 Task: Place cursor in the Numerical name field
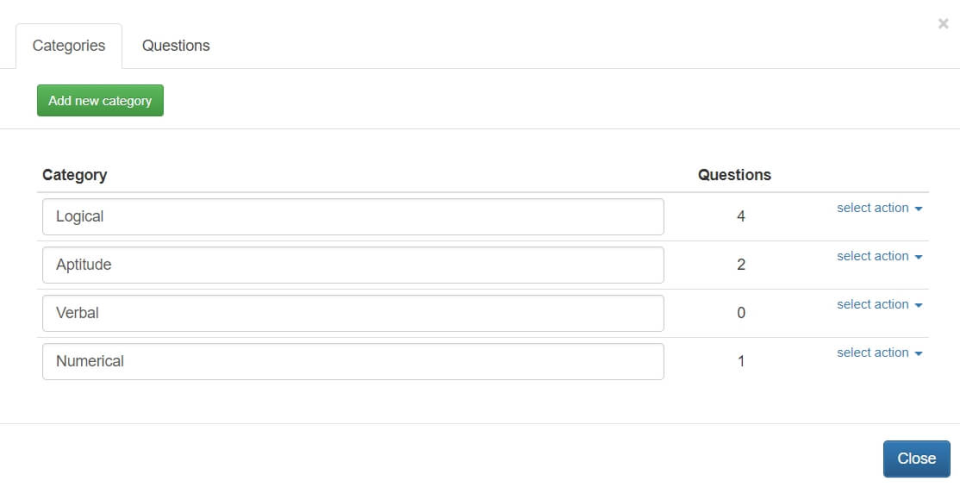pyautogui.click(x=353, y=361)
